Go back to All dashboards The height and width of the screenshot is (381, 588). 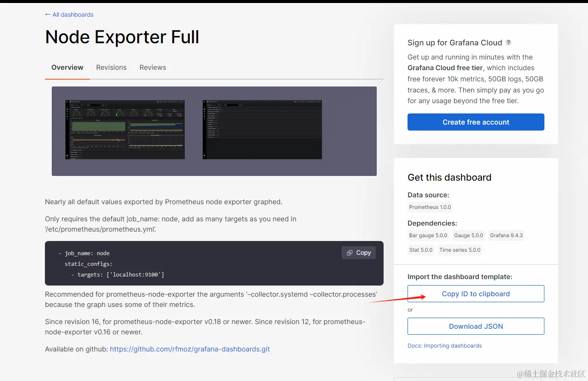69,15
